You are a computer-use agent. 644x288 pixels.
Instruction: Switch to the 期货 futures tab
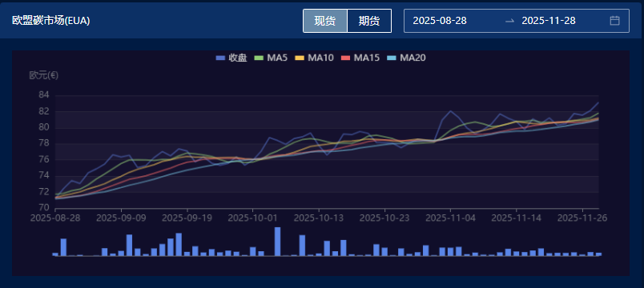click(x=369, y=21)
